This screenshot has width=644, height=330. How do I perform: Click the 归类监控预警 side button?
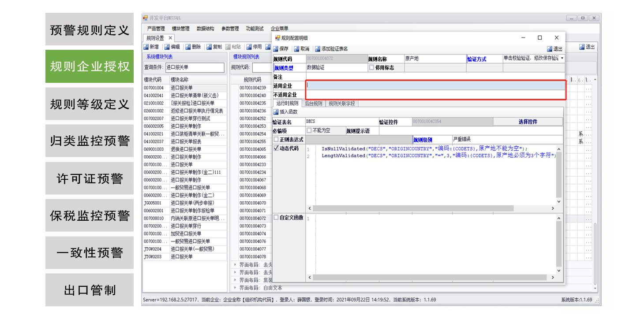pyautogui.click(x=90, y=141)
